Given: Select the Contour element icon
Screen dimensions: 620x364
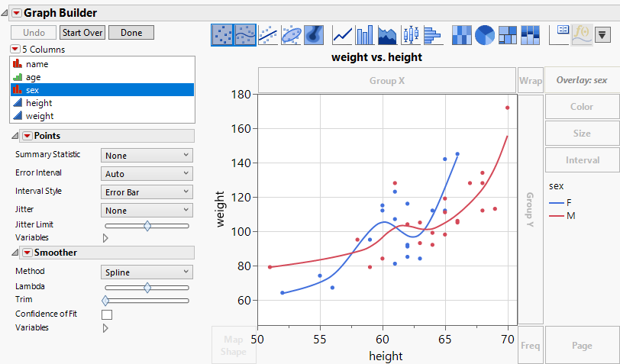Looking at the screenshot, I should 313,35.
